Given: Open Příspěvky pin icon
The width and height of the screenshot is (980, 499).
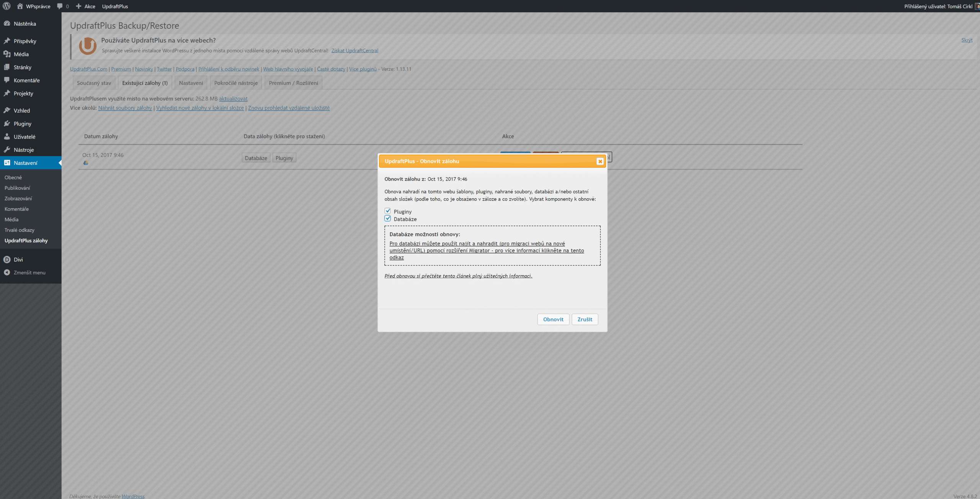Looking at the screenshot, I should pos(7,41).
